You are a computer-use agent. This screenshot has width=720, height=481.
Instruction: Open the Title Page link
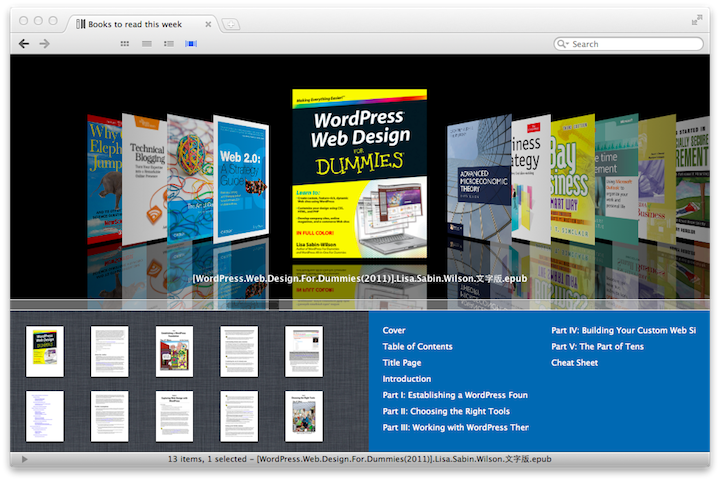click(x=402, y=363)
